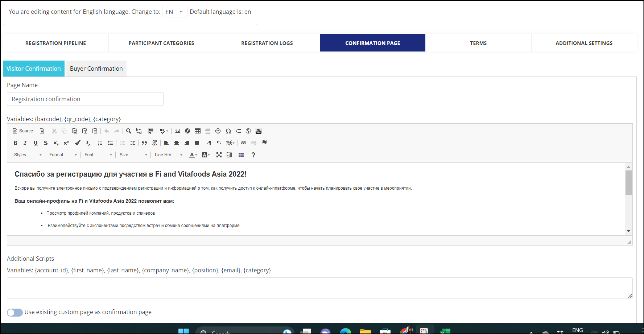Toggle superscript formatting
Screen dimensions: 644x334
point(66,143)
